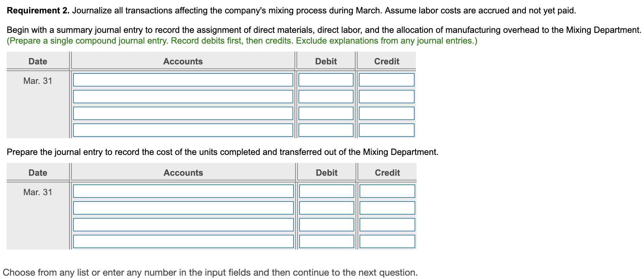This screenshot has height=279, width=644.
Task: Click second Debit field in first table
Action: coord(326,97)
